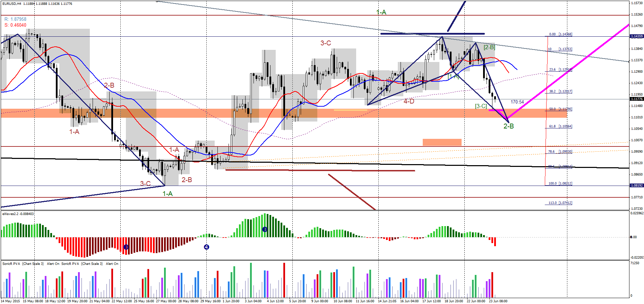This screenshot has width=644, height=304.
Task: Select the bracketed [2-B] label near the top
Action: (x=489, y=47)
